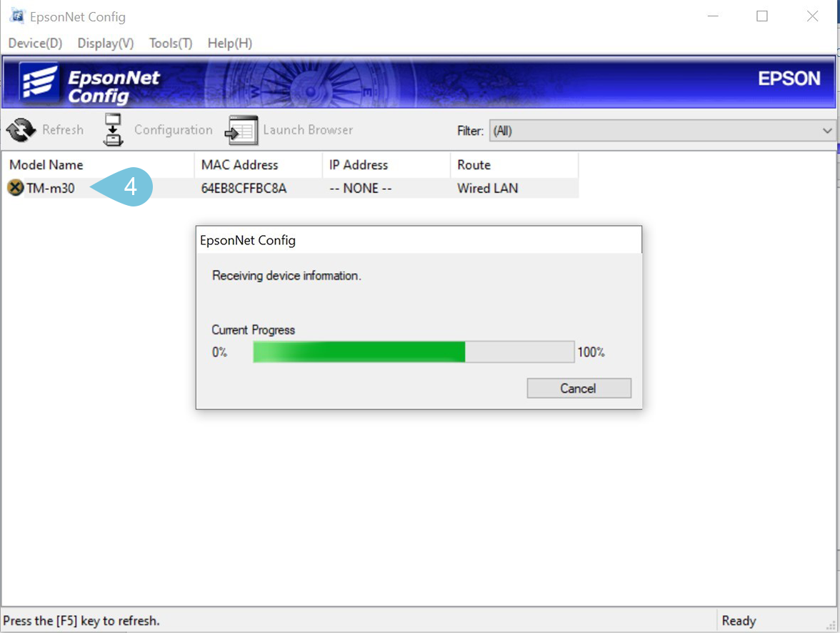The height and width of the screenshot is (633, 840).
Task: Open the Help(H) menu
Action: tap(229, 44)
